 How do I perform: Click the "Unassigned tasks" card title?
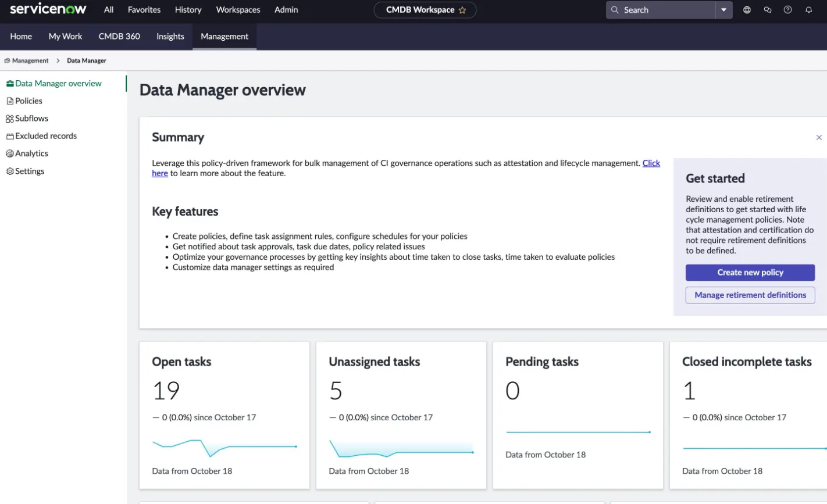(x=375, y=362)
